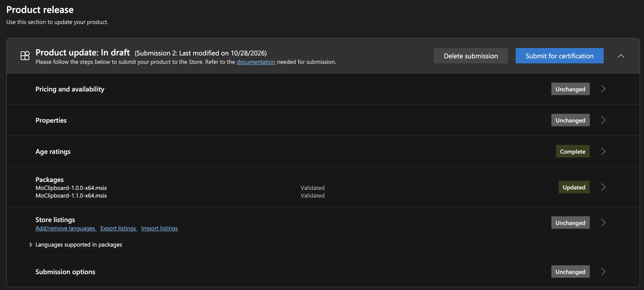
Task: Select MoClipboard-1.1.0-x64.msix package name
Action: pyautogui.click(x=71, y=196)
